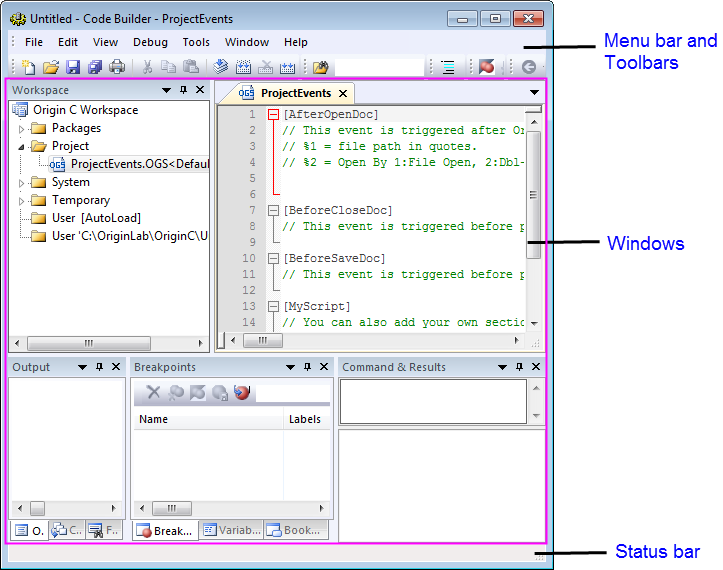Open Output panel options dropdown arrow
723x570 pixels.
pyautogui.click(x=83, y=367)
